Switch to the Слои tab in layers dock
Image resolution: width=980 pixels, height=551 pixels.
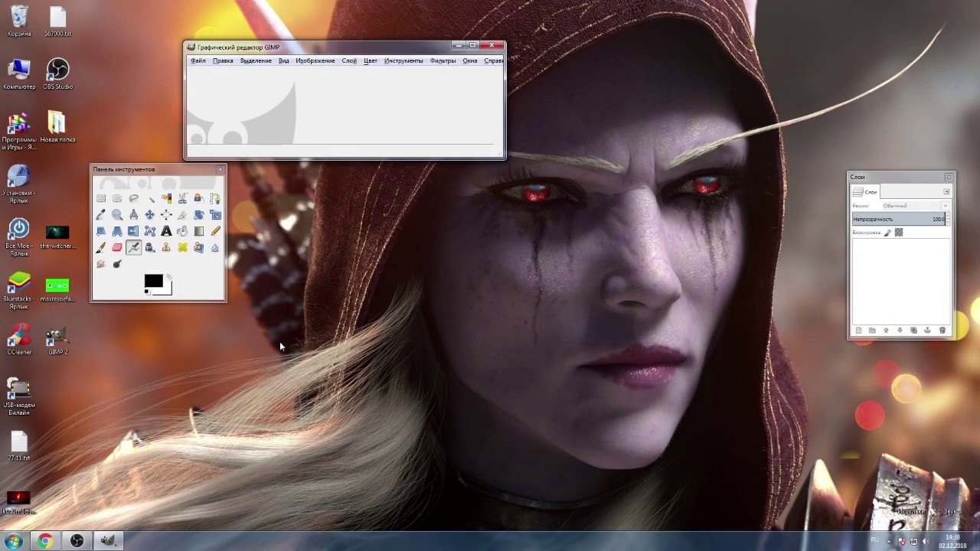pos(865,192)
